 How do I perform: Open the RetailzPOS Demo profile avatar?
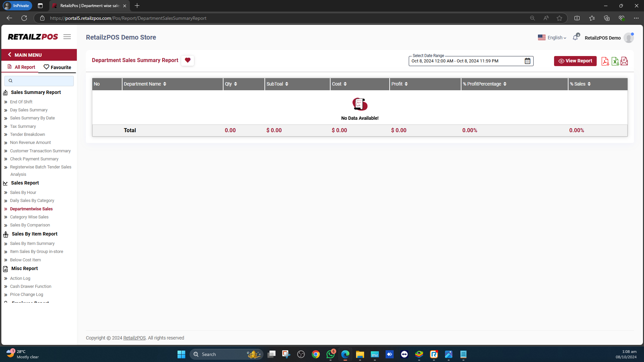[x=629, y=38]
